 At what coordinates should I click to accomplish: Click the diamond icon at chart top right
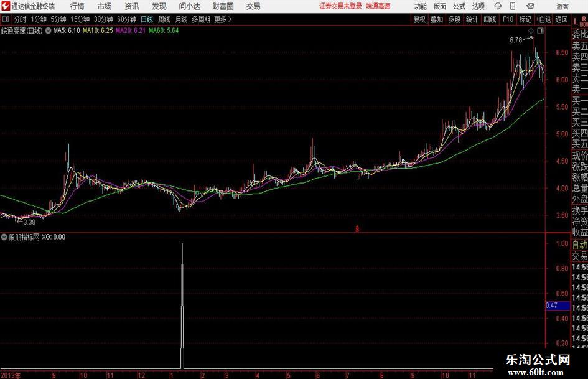(531, 31)
